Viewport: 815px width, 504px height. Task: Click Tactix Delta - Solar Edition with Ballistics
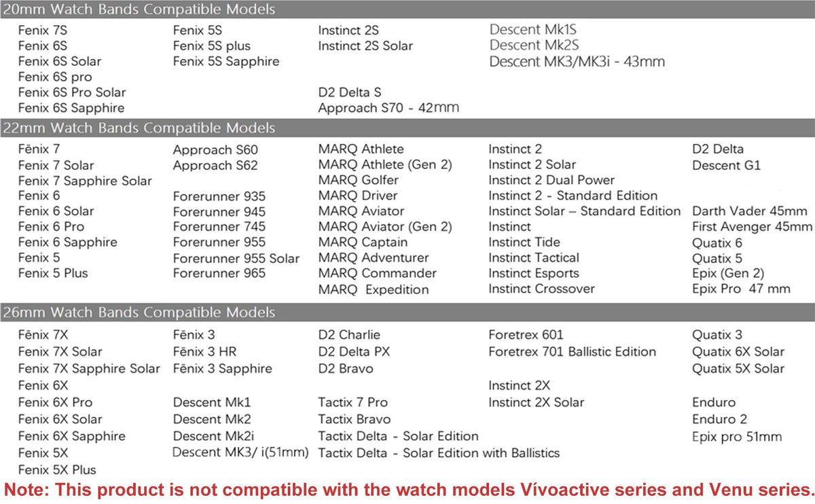click(439, 453)
